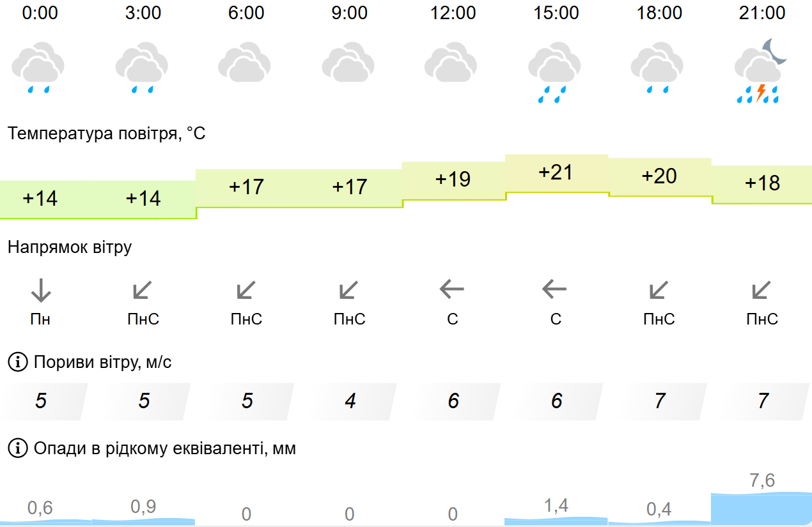Click the cloudy icon at 6:00
The height and width of the screenshot is (527, 812).
point(245,62)
